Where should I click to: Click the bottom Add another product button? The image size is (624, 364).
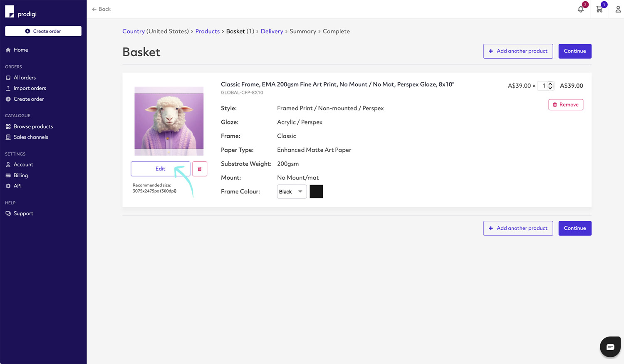click(518, 228)
